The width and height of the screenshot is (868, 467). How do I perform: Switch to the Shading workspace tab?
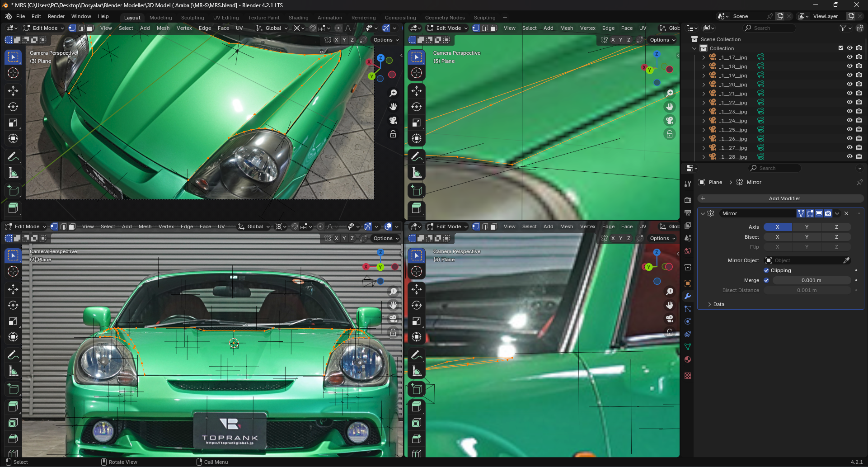[299, 18]
